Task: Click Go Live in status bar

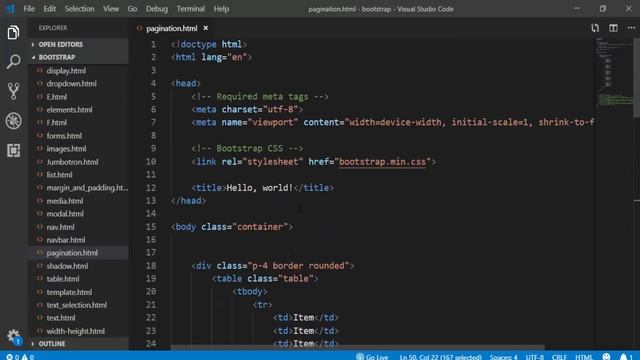Action: point(372,357)
